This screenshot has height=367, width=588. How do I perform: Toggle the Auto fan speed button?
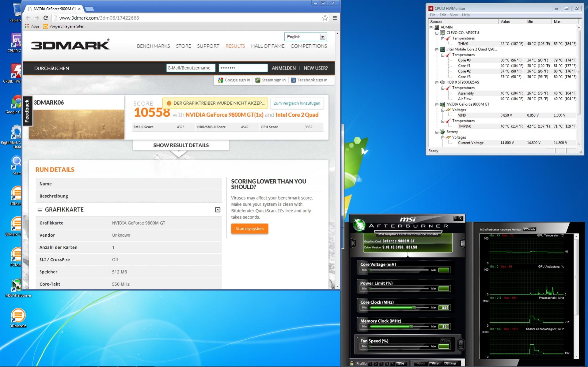(x=446, y=340)
